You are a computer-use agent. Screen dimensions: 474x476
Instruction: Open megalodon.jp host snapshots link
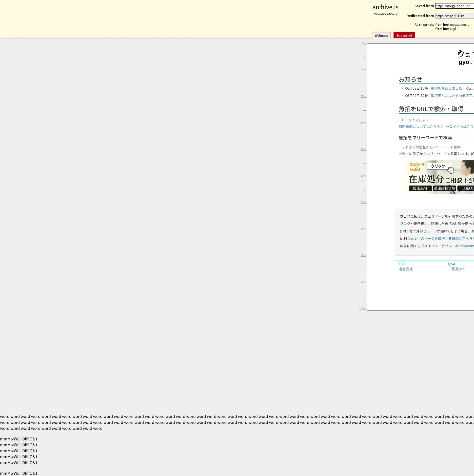(x=459, y=25)
